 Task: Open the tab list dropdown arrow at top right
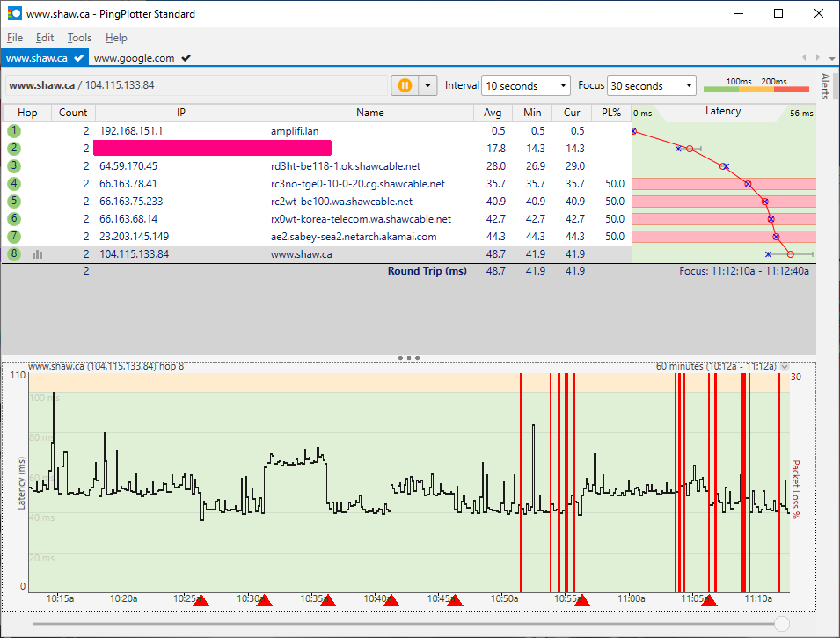tap(831, 58)
